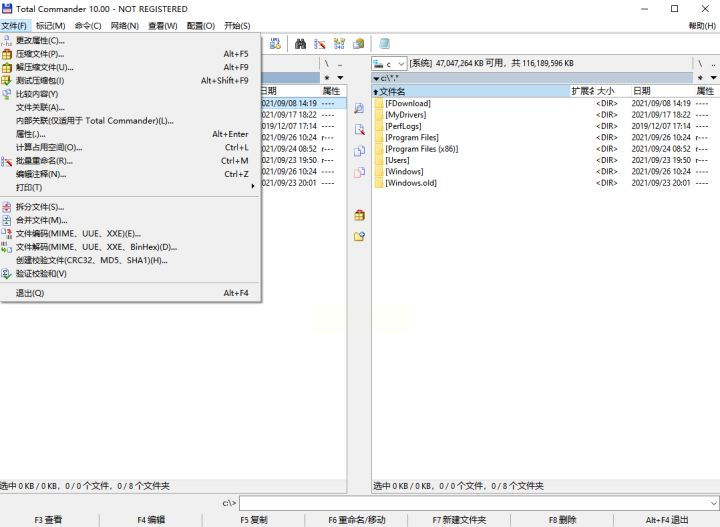Screen dimensions: 720x527
Task: Open the 查看(W) menu
Action: click(x=163, y=26)
